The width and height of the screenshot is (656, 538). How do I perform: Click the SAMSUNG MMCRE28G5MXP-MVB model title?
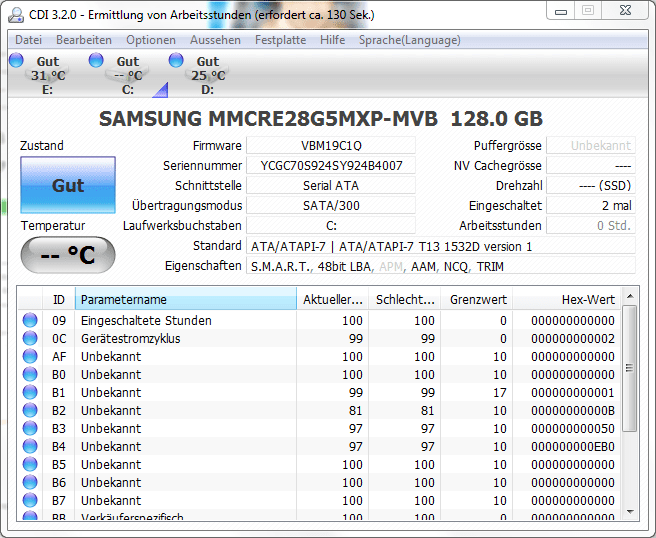click(321, 119)
